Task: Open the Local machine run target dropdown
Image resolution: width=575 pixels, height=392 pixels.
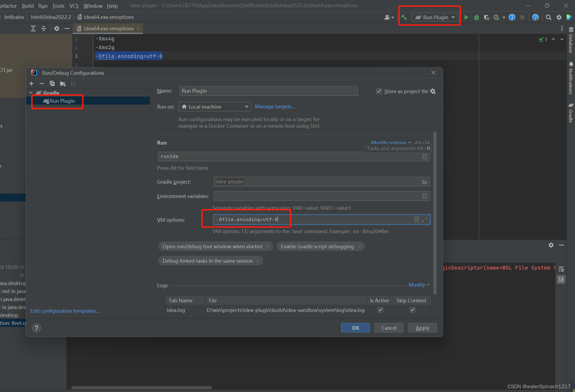Action: pos(215,107)
